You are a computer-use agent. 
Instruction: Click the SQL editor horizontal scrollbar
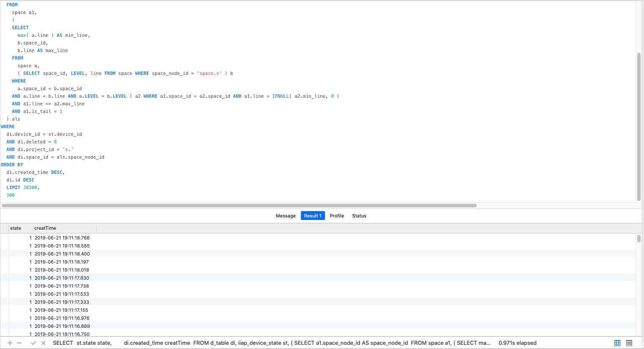tap(239, 206)
